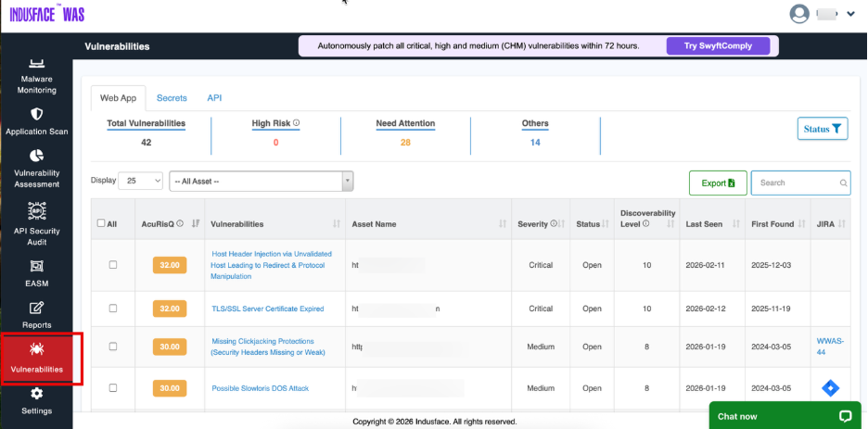Tick the Host Header Injection row checkbox
868x429 pixels.
point(113,265)
